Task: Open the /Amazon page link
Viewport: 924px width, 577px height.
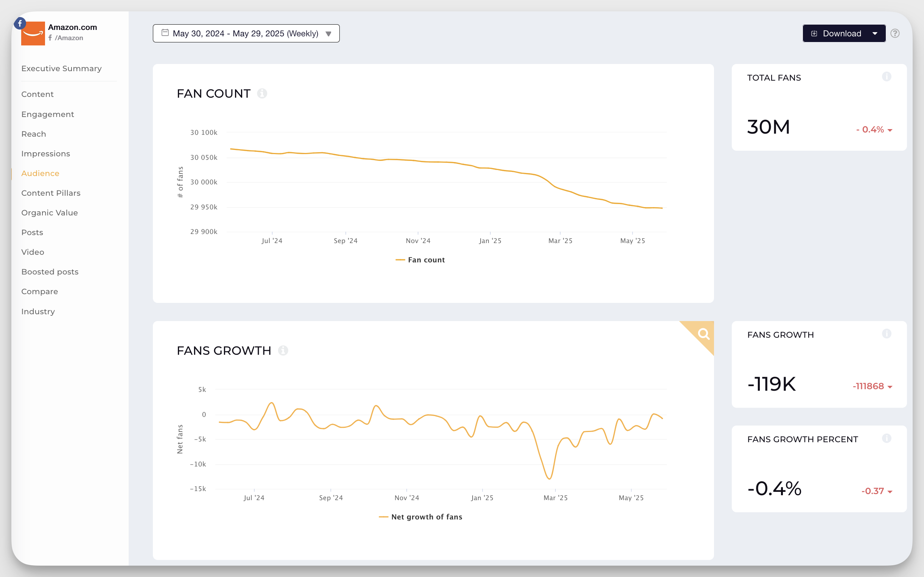Action: tap(69, 38)
